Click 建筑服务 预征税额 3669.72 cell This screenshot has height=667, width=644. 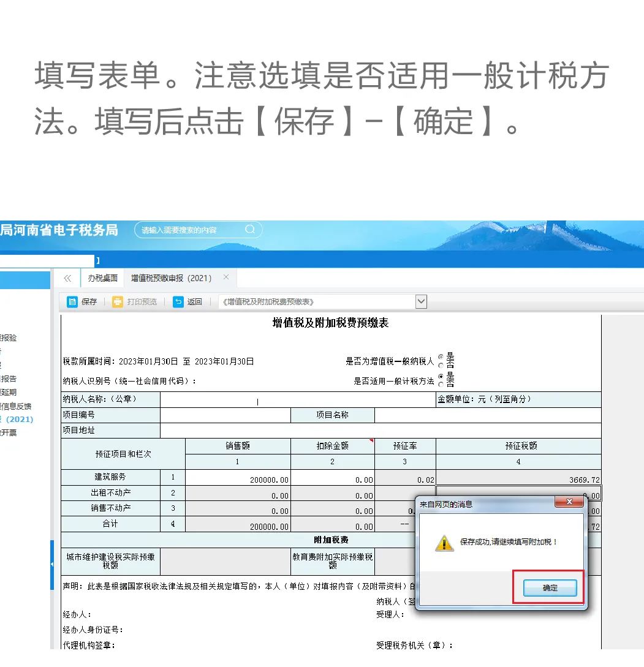pos(518,477)
